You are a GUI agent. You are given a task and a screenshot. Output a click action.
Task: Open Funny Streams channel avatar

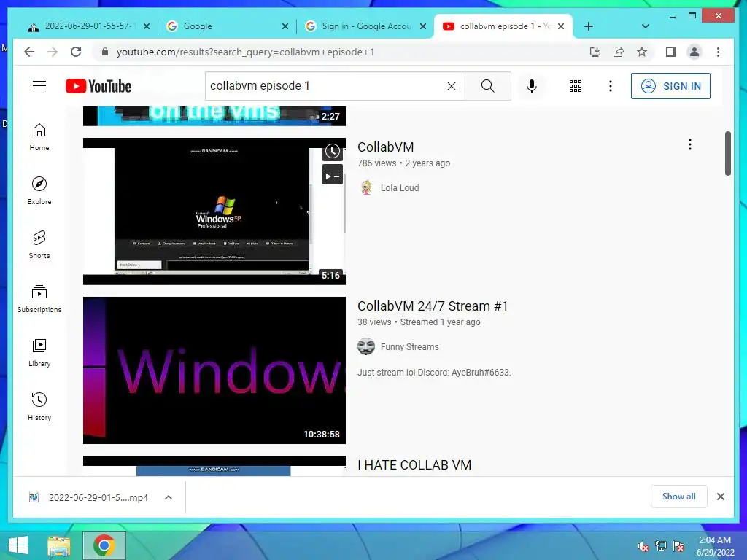pyautogui.click(x=366, y=346)
